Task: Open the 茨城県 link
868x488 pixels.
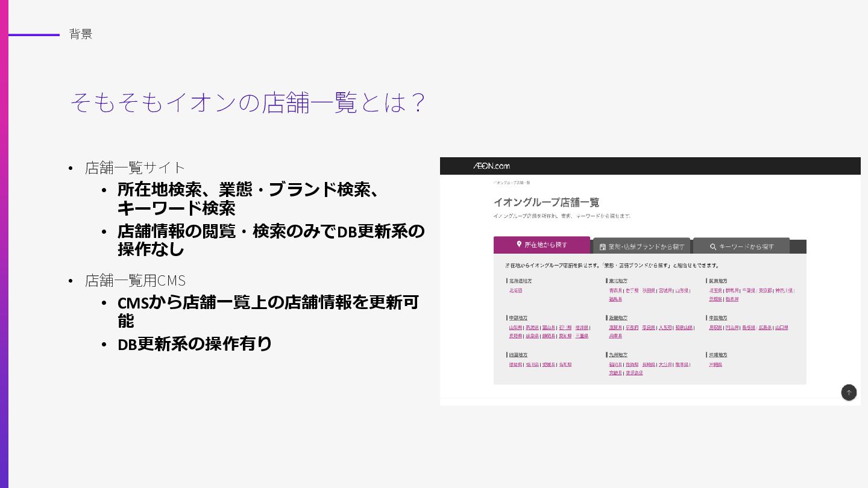Action: 715,299
